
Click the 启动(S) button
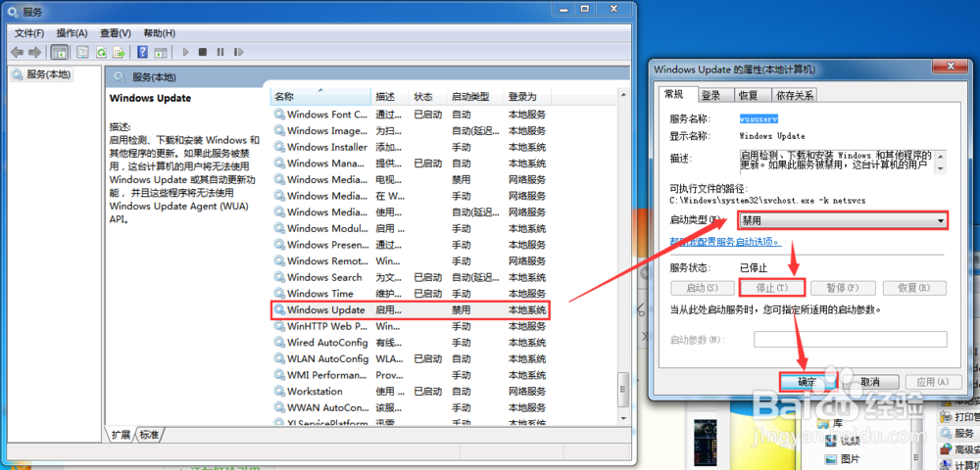click(702, 288)
